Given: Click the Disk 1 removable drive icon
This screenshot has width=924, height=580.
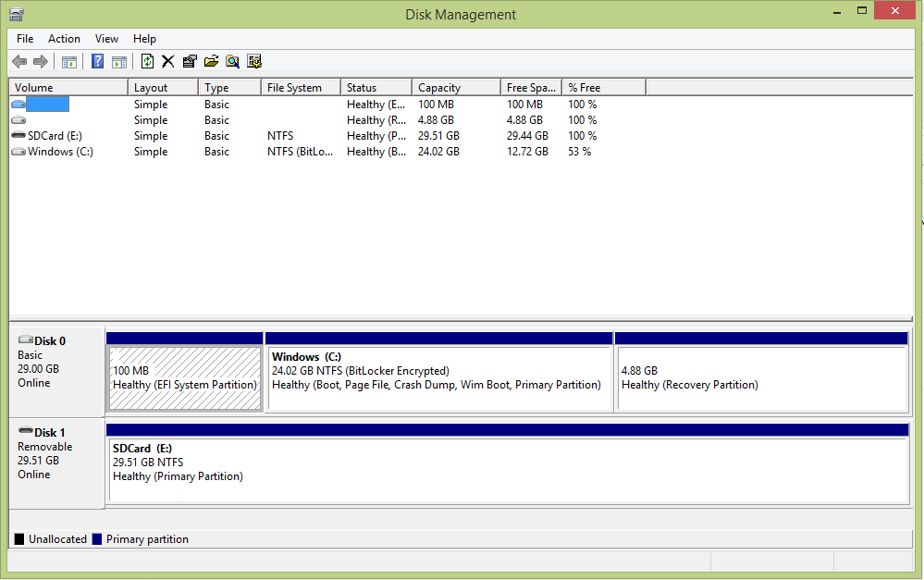Looking at the screenshot, I should pos(25,431).
